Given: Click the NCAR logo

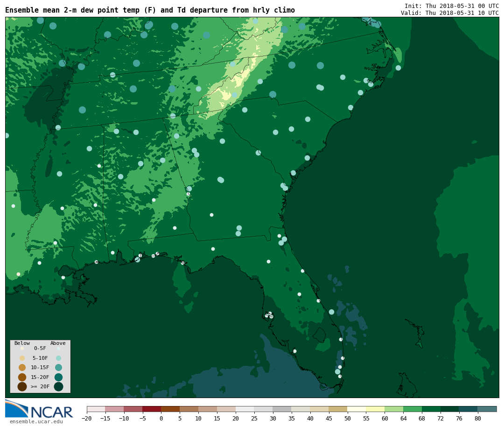Looking at the screenshot, I should coord(39,409).
